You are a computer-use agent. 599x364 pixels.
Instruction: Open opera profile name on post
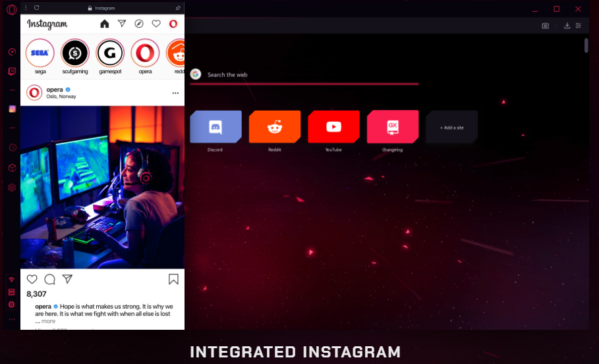pos(55,90)
